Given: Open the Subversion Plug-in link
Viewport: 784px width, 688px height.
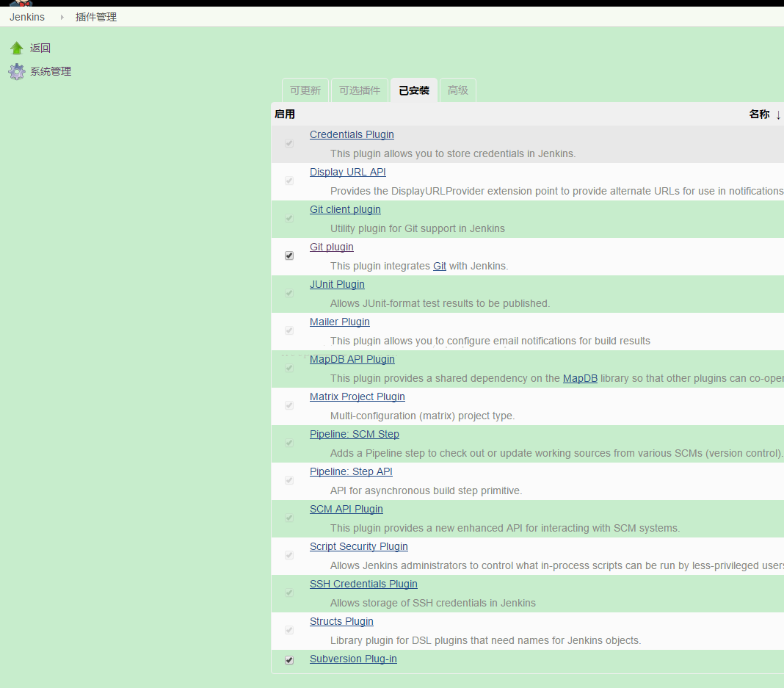Looking at the screenshot, I should click(x=353, y=659).
